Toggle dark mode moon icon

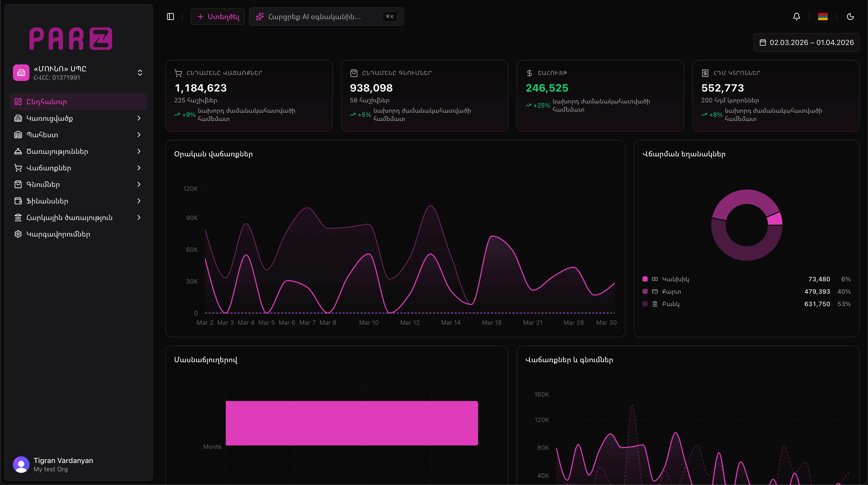[850, 17]
